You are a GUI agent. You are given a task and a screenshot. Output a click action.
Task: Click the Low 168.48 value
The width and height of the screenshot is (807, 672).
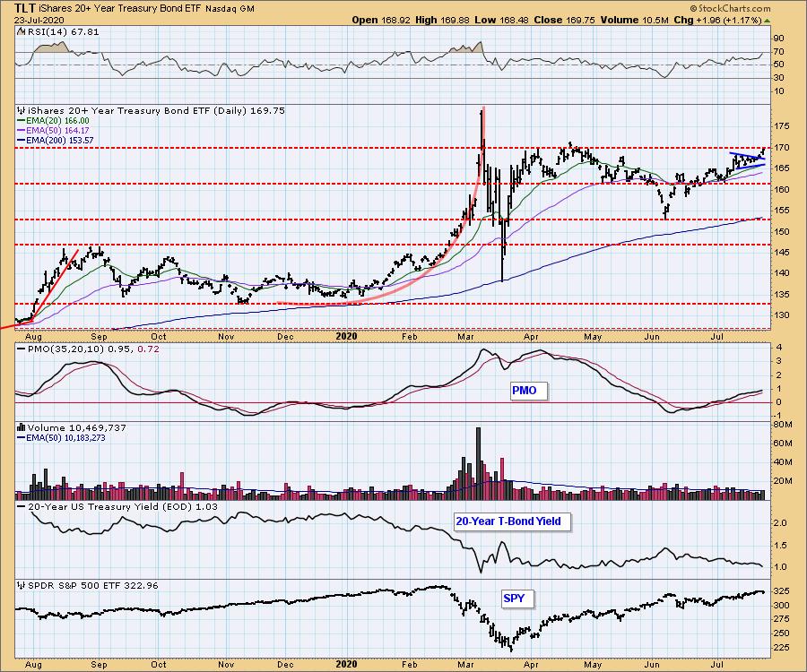[500, 20]
